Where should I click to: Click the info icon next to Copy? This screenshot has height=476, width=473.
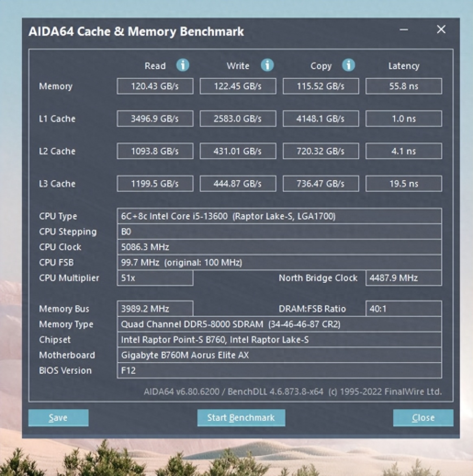tap(348, 65)
